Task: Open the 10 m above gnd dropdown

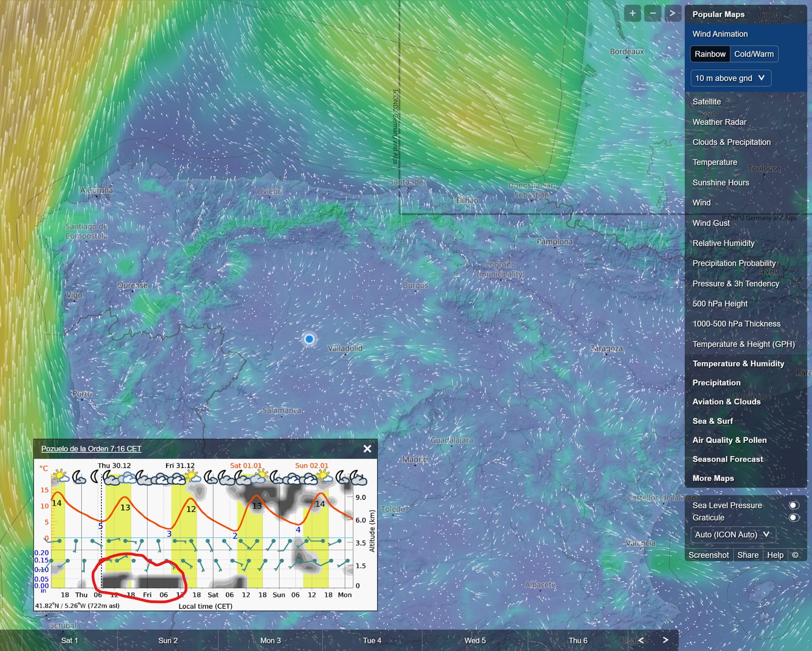Action: pos(730,78)
